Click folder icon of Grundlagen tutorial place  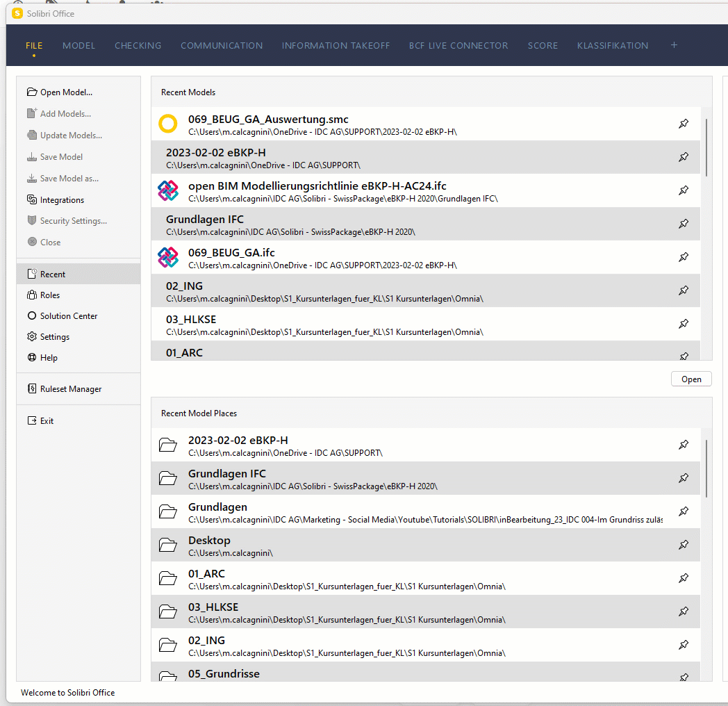click(167, 511)
